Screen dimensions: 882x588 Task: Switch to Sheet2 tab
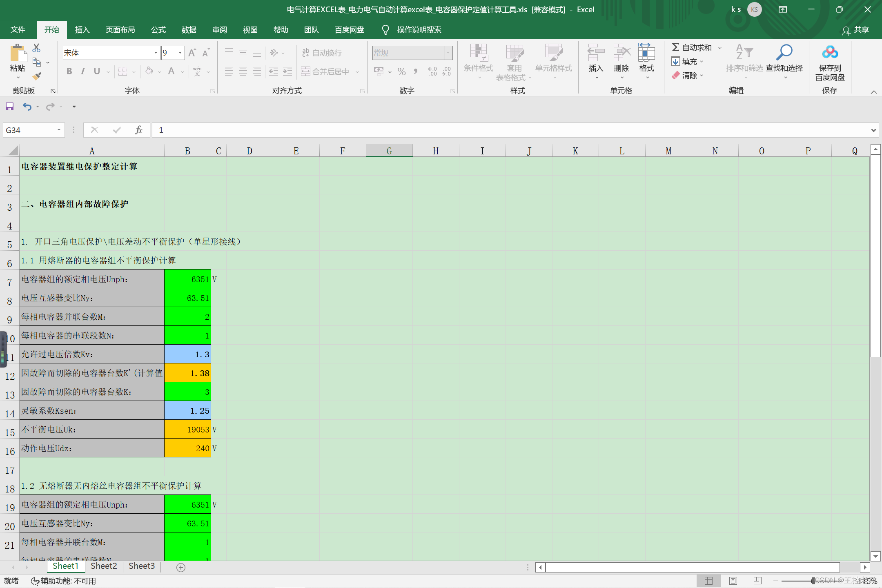(x=104, y=566)
